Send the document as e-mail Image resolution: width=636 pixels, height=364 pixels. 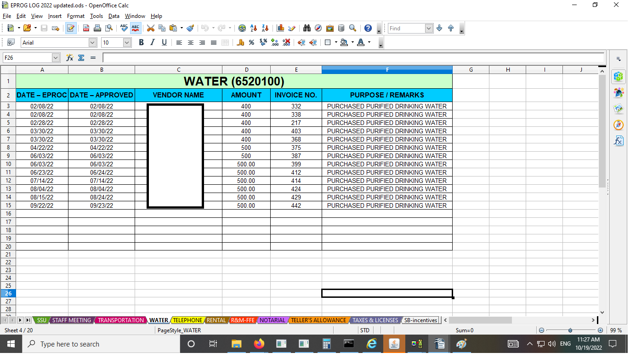click(x=56, y=28)
